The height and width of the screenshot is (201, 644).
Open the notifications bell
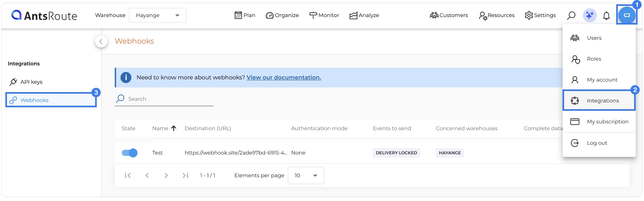click(606, 16)
